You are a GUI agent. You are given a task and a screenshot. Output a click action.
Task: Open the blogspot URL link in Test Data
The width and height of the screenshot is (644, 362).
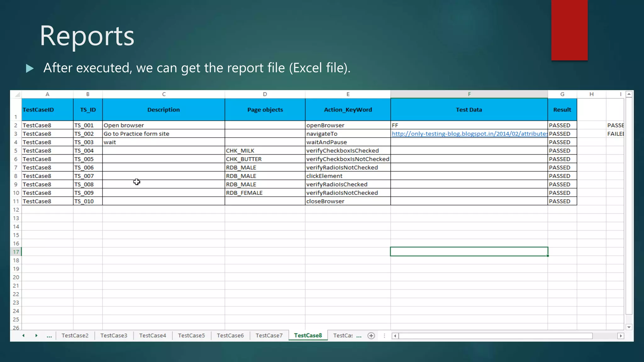coord(469,134)
